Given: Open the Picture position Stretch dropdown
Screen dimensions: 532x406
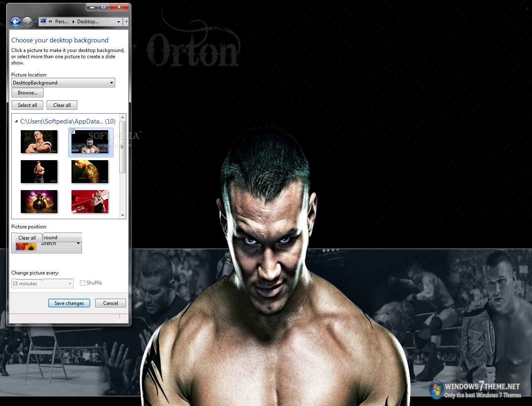Looking at the screenshot, I should coord(47,244).
